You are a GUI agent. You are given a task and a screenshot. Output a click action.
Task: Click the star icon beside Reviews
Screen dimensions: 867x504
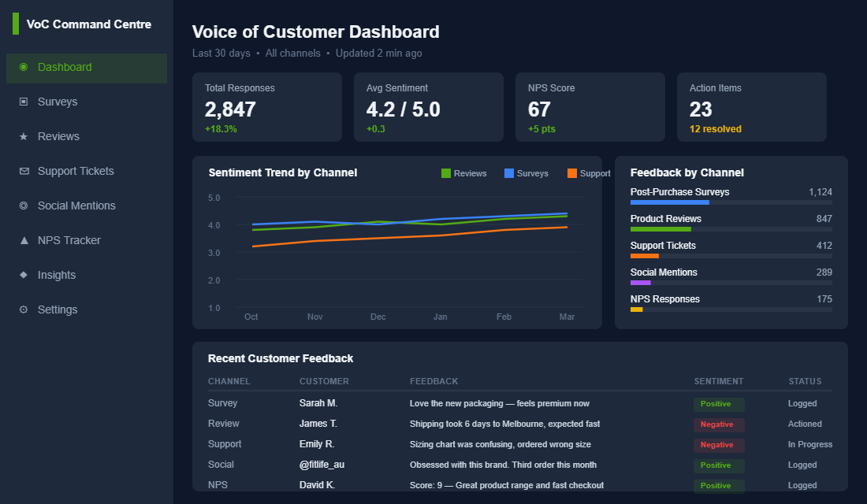pyautogui.click(x=23, y=136)
